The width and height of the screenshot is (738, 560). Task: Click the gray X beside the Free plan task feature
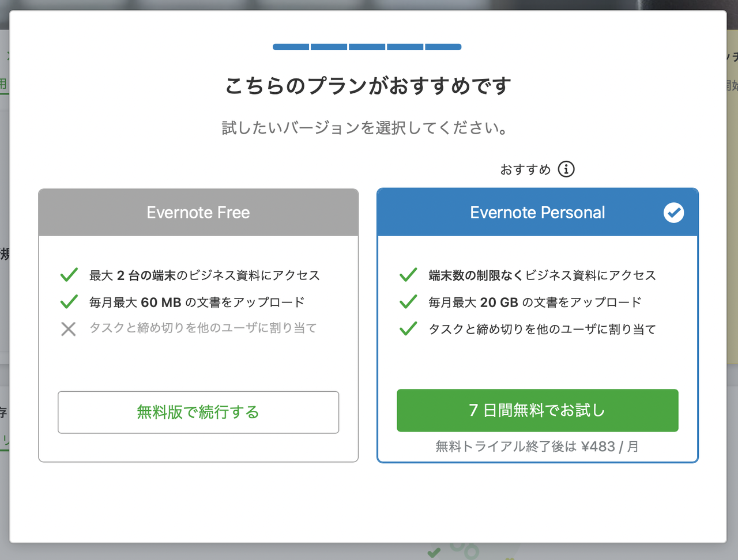pos(69,329)
